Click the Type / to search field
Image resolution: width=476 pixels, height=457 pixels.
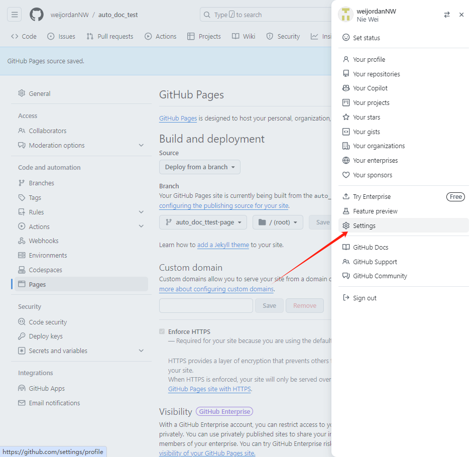tap(266, 15)
